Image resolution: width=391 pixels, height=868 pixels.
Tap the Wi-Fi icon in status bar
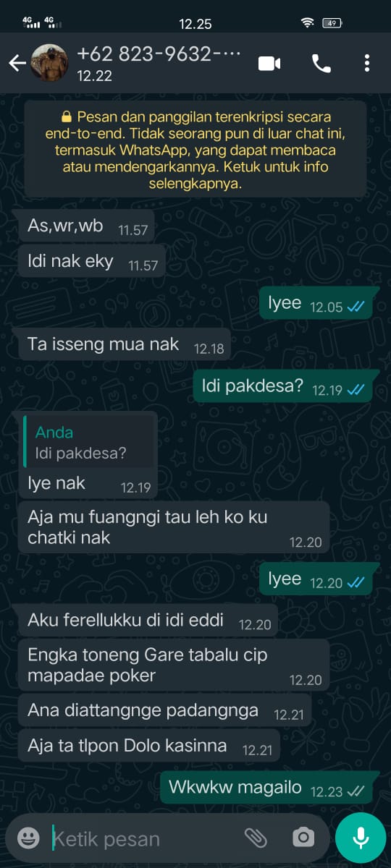308,23
